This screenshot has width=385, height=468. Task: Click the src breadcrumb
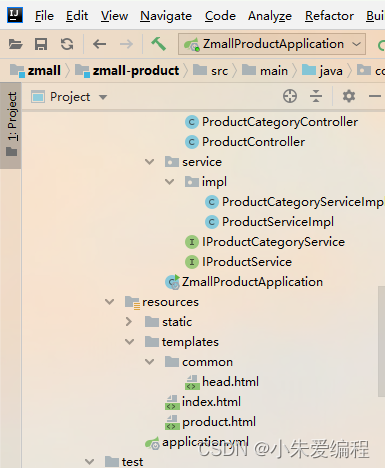coord(211,71)
